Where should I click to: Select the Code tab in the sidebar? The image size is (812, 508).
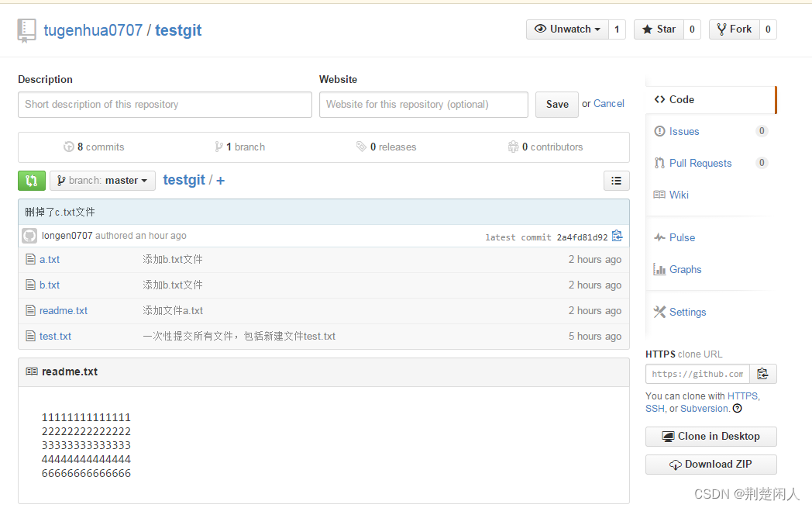(710, 99)
